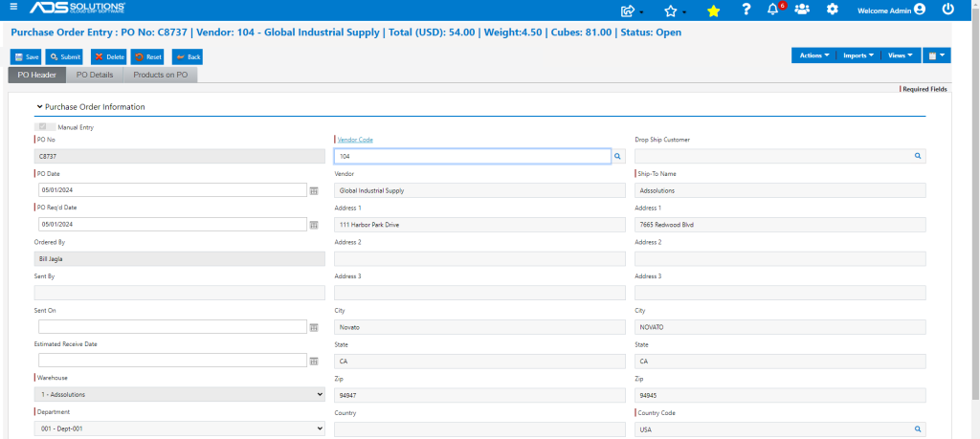Click the Drop Ship Customer search magnifier
This screenshot has width=980, height=439.
918,156
